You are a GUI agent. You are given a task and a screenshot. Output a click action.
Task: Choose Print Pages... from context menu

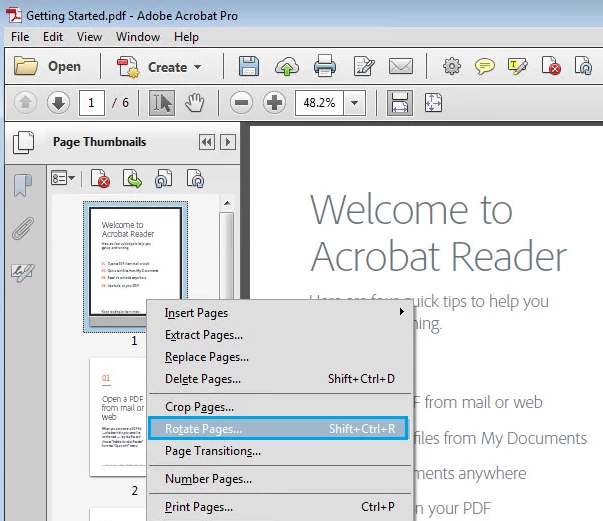point(280,507)
